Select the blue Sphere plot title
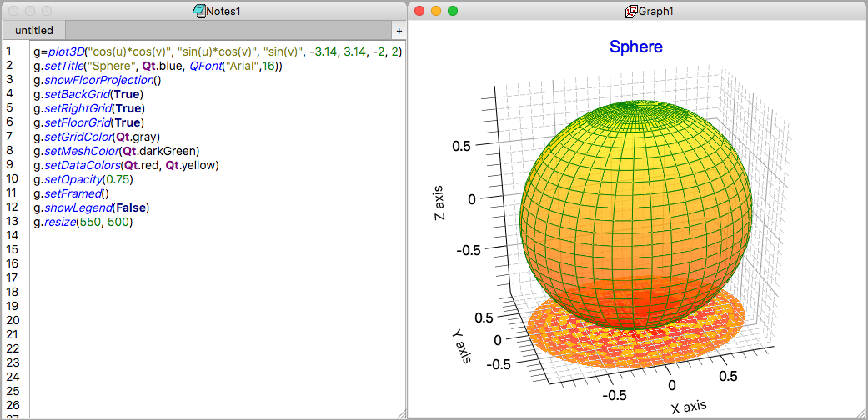This screenshot has height=420, width=868. 635,47
